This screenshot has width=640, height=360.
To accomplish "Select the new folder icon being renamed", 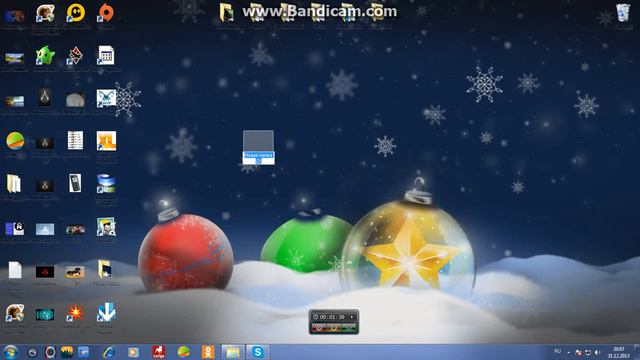I will coord(258,140).
